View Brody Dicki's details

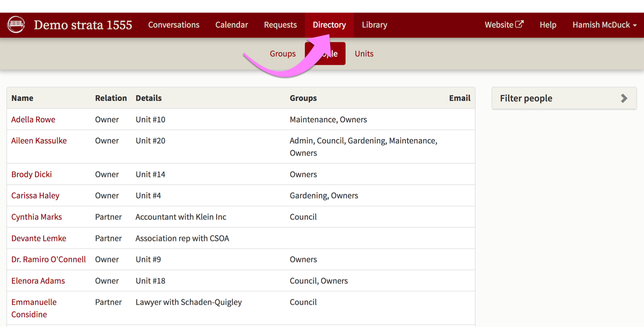click(31, 174)
